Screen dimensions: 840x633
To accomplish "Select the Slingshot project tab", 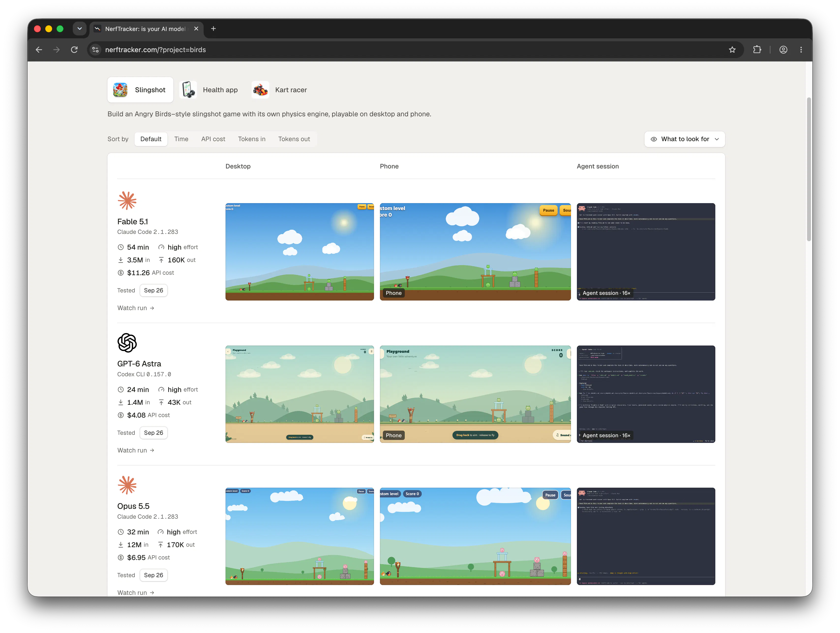I will tap(140, 90).
